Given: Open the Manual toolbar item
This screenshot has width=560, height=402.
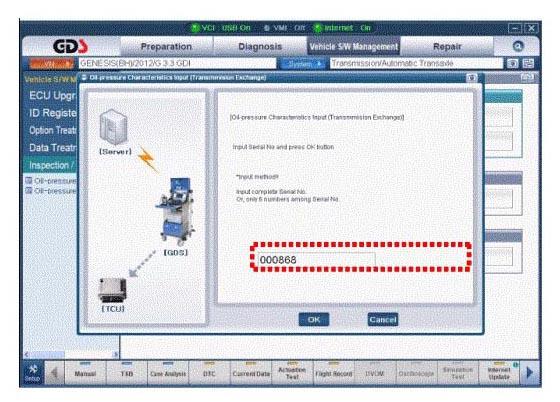Looking at the screenshot, I should pyautogui.click(x=85, y=373).
